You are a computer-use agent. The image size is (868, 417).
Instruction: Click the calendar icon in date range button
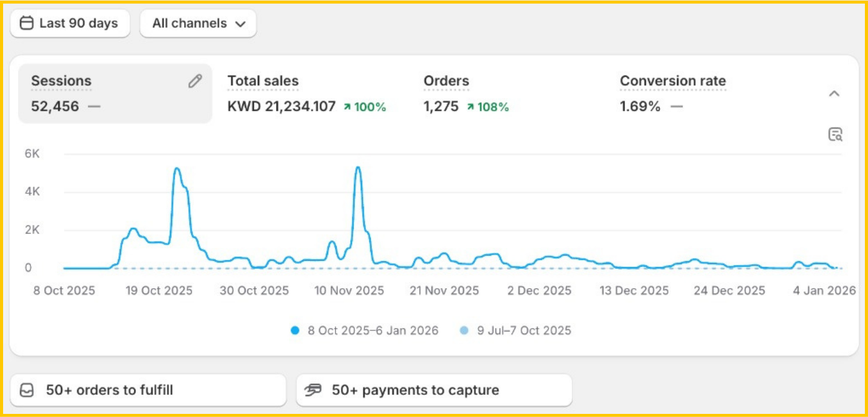[27, 24]
